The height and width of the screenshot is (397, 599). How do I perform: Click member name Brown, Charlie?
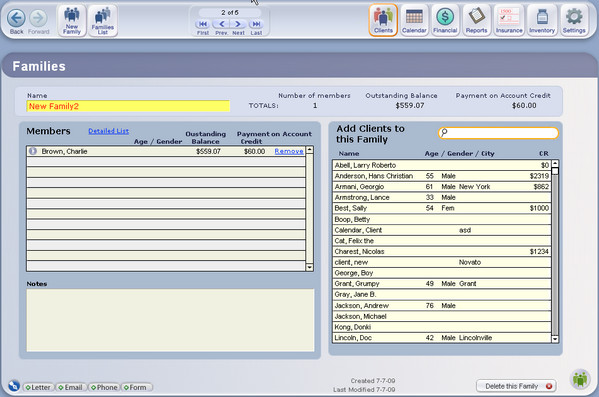pyautogui.click(x=64, y=151)
